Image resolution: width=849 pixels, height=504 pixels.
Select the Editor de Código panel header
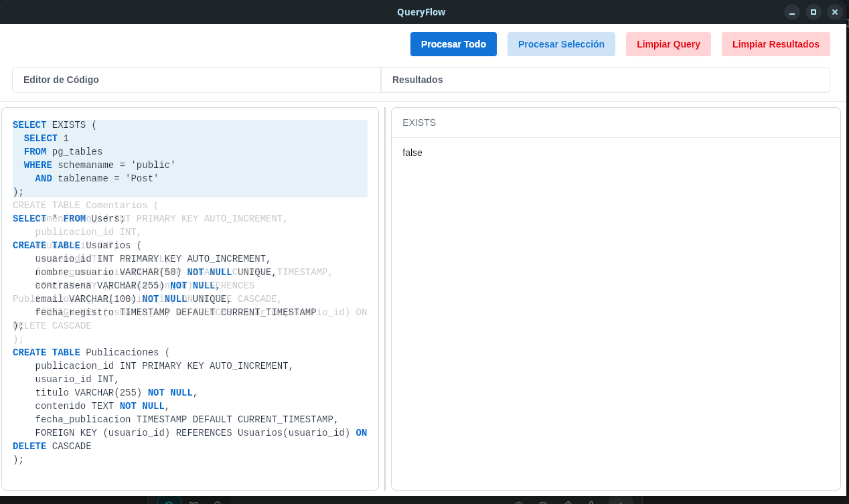(196, 80)
